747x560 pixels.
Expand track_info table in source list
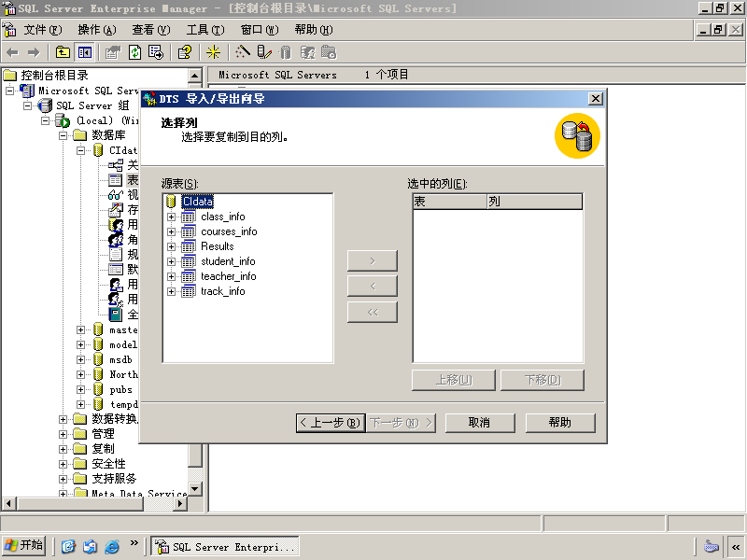[172, 291]
